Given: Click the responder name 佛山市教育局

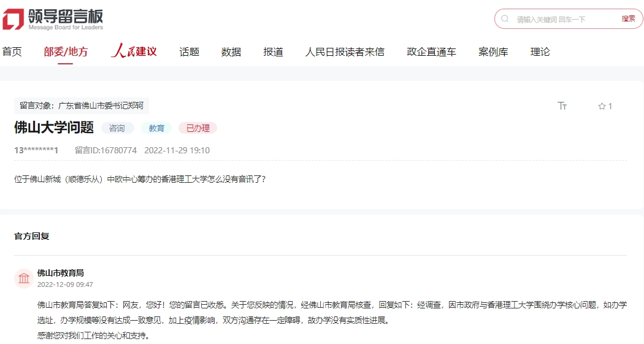Looking at the screenshot, I should (x=60, y=273).
